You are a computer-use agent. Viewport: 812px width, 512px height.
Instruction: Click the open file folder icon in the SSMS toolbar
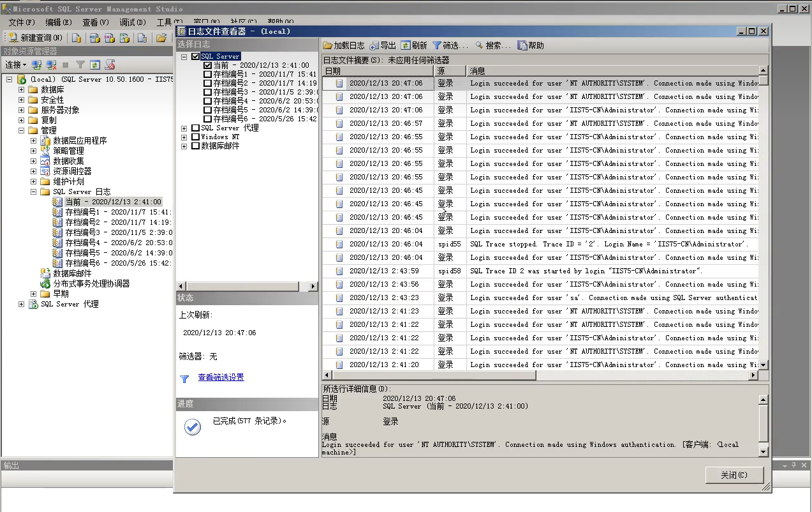click(161, 38)
